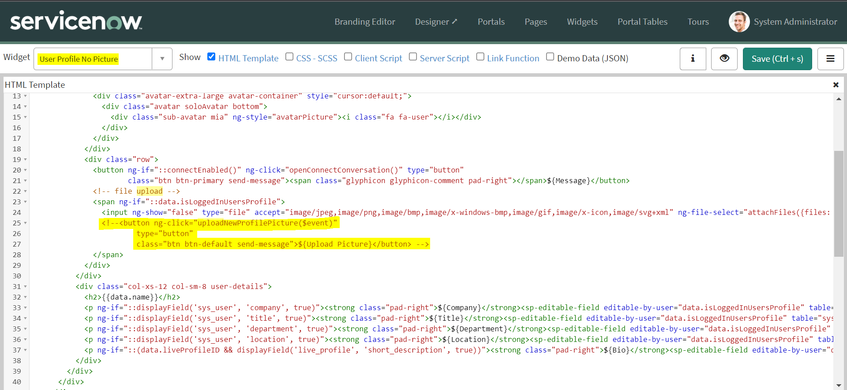Click the Client Script label link
The width and height of the screenshot is (847, 390).
[x=378, y=58]
